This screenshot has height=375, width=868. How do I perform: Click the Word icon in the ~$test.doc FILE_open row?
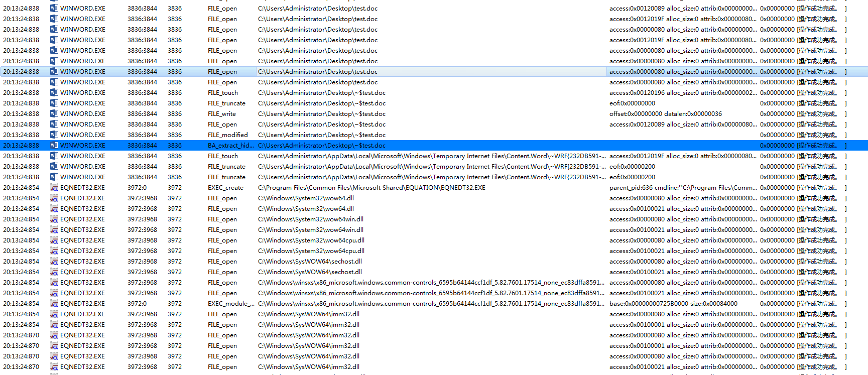tap(54, 124)
